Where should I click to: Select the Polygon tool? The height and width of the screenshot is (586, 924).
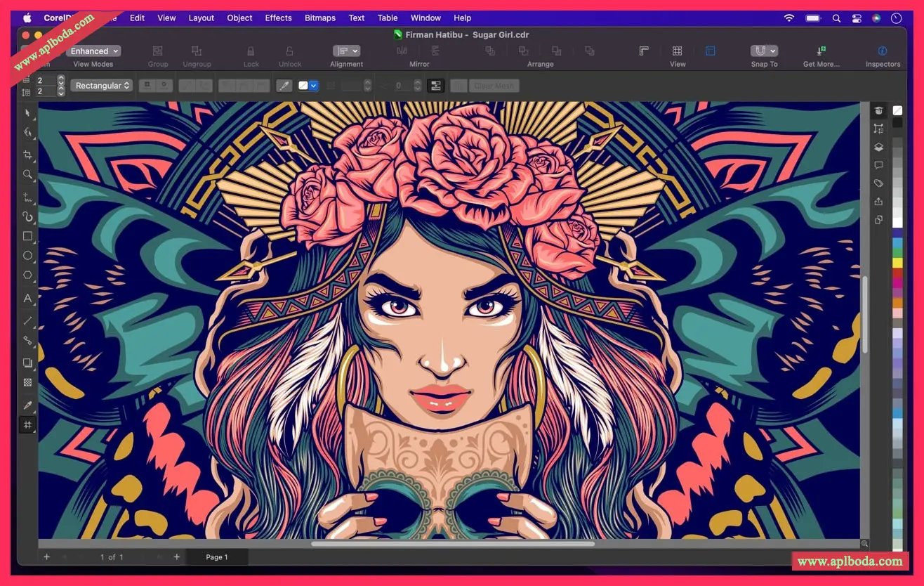[27, 275]
